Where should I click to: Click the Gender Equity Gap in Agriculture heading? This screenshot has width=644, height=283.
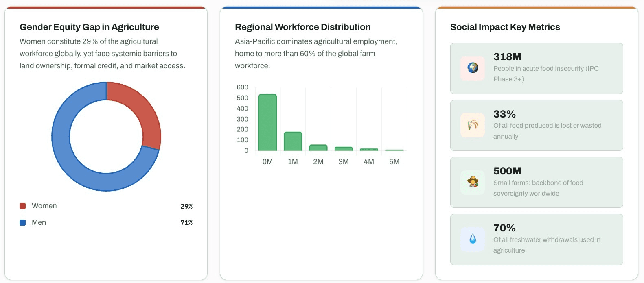89,27
